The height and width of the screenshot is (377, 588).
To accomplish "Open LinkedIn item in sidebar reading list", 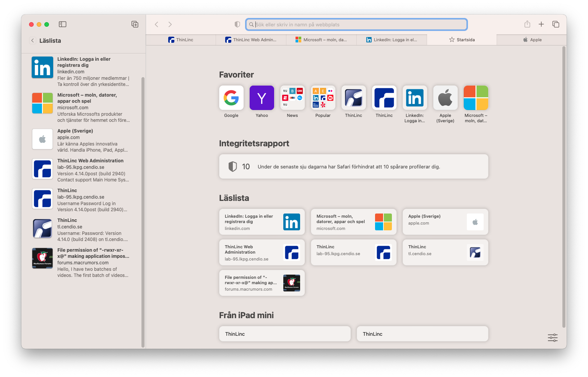I will click(x=81, y=72).
